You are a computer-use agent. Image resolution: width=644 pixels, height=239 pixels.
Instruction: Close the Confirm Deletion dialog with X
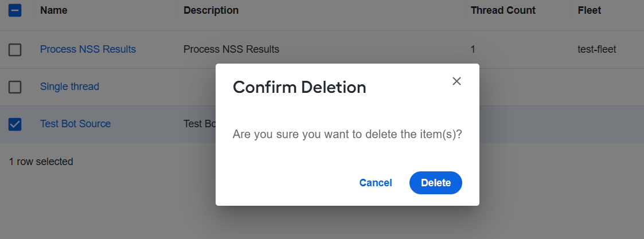(456, 81)
